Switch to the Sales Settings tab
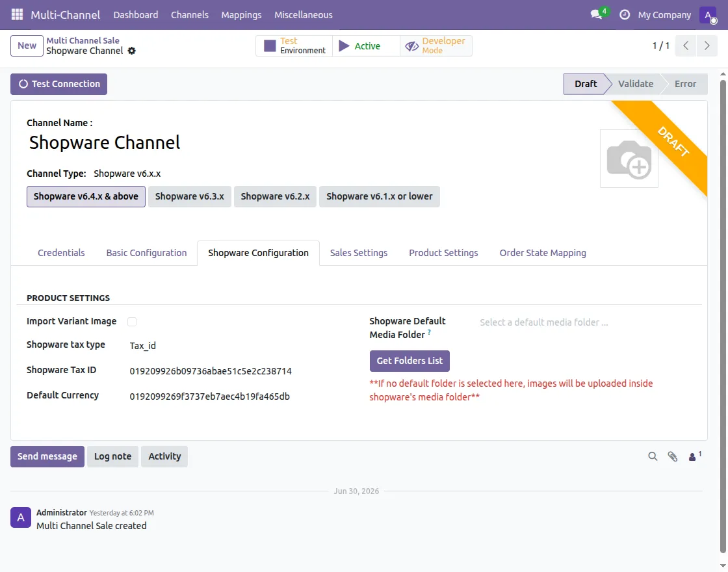Screen dimensions: 728x572 pos(358,253)
